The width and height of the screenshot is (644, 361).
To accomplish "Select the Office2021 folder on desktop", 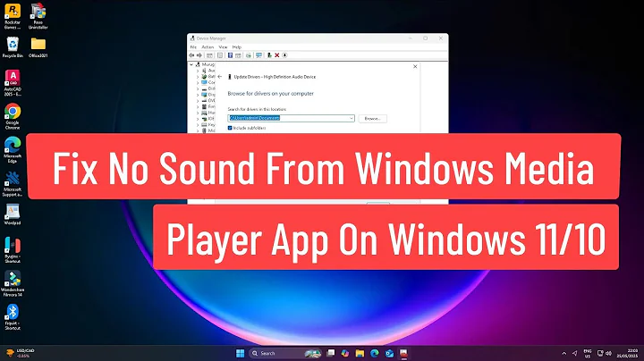I will tap(38, 47).
